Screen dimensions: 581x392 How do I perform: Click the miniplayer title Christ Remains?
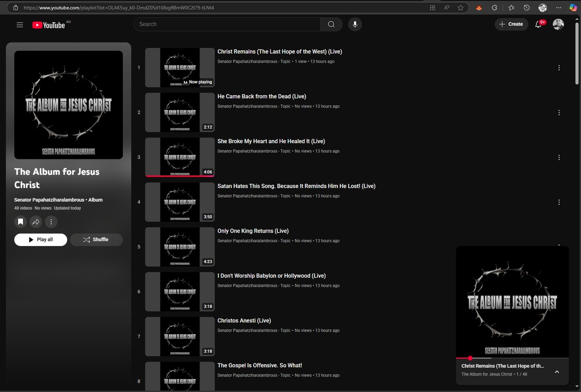[502, 366]
